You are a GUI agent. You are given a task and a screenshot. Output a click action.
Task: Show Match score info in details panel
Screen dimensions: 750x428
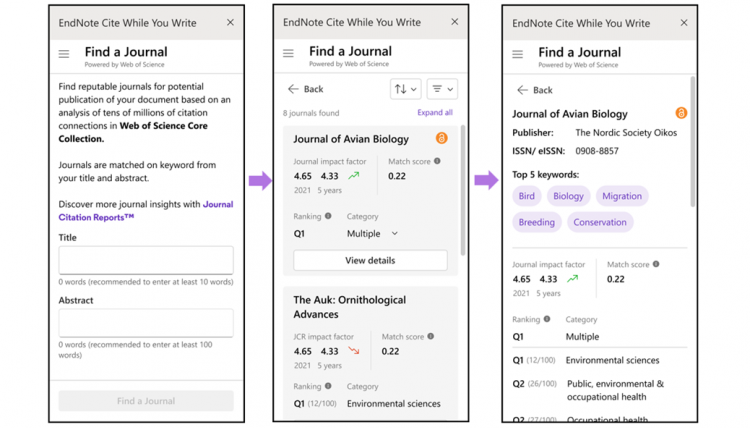pyautogui.click(x=656, y=264)
